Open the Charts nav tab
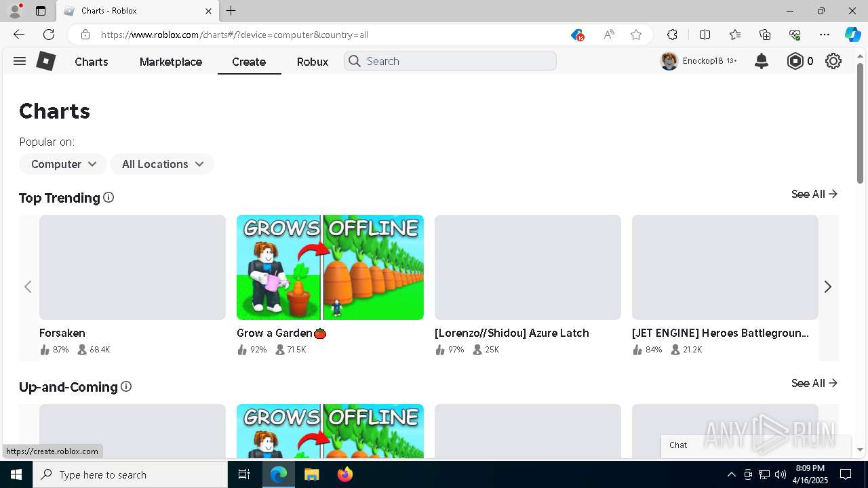Viewport: 868px width, 488px height. point(92,62)
